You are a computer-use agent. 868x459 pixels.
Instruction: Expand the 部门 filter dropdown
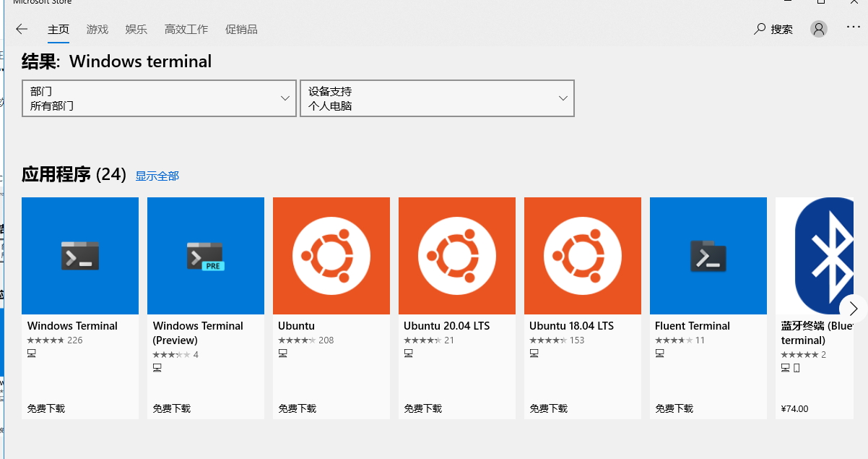[160, 98]
